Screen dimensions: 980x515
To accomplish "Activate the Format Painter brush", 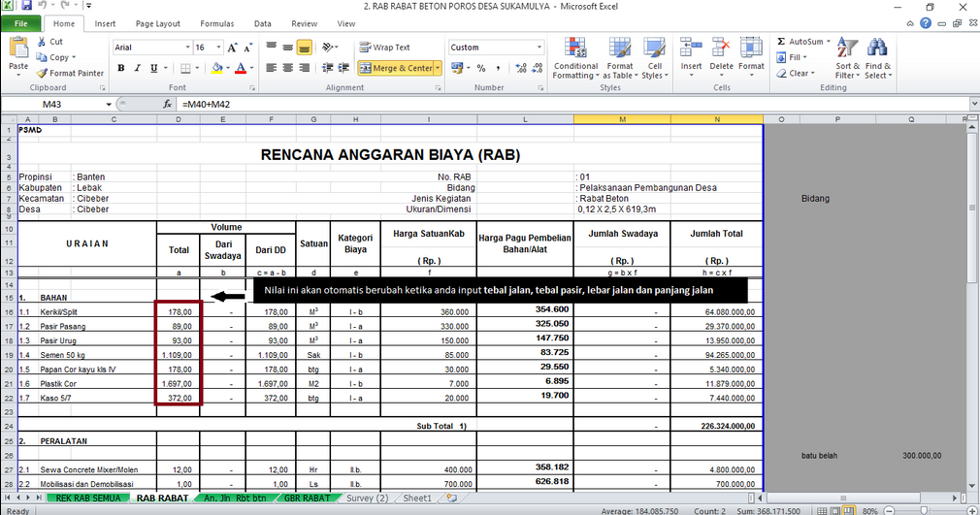I will click(x=42, y=73).
